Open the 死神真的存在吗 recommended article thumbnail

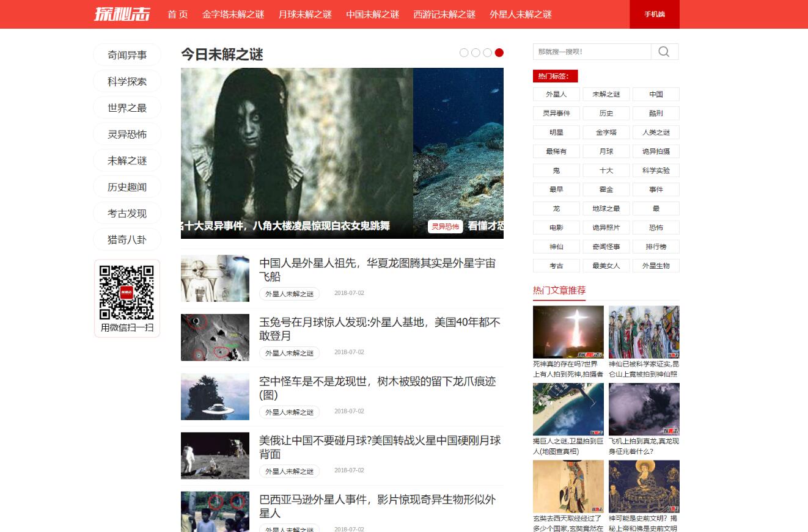tap(568, 331)
